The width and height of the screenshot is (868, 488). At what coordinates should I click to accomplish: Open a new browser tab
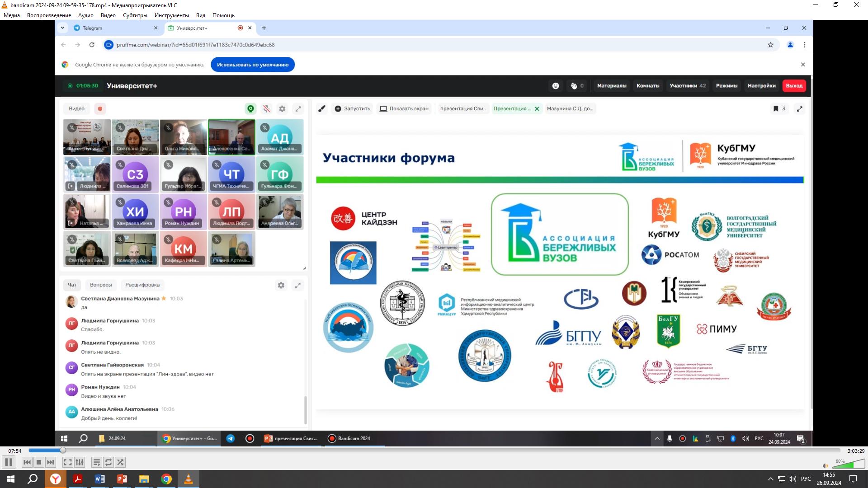click(264, 28)
